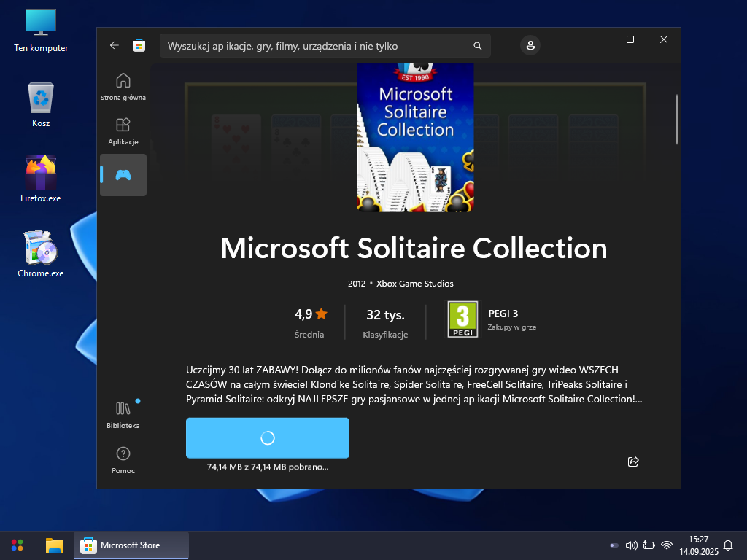The height and width of the screenshot is (560, 747).
Task: Click the search magnifier icon
Action: pyautogui.click(x=478, y=46)
